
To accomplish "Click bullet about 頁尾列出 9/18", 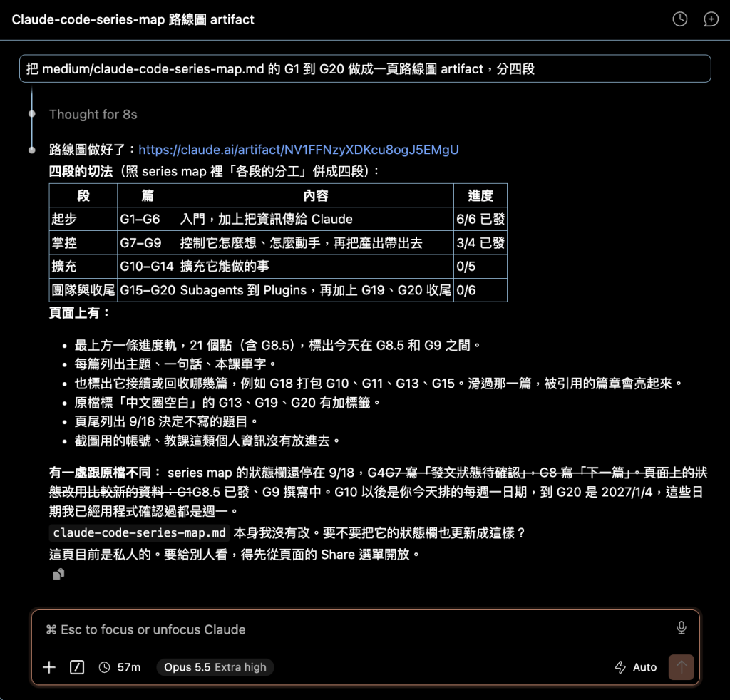I will (x=166, y=422).
